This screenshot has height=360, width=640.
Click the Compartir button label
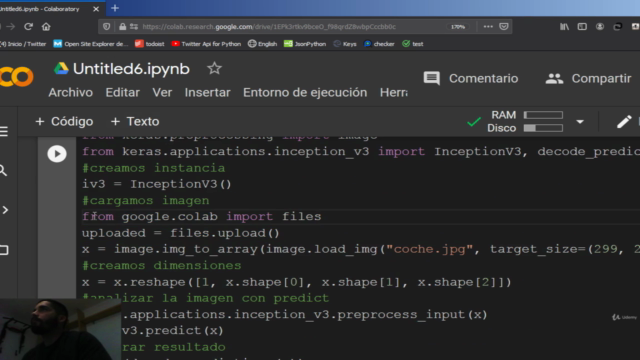click(x=601, y=78)
